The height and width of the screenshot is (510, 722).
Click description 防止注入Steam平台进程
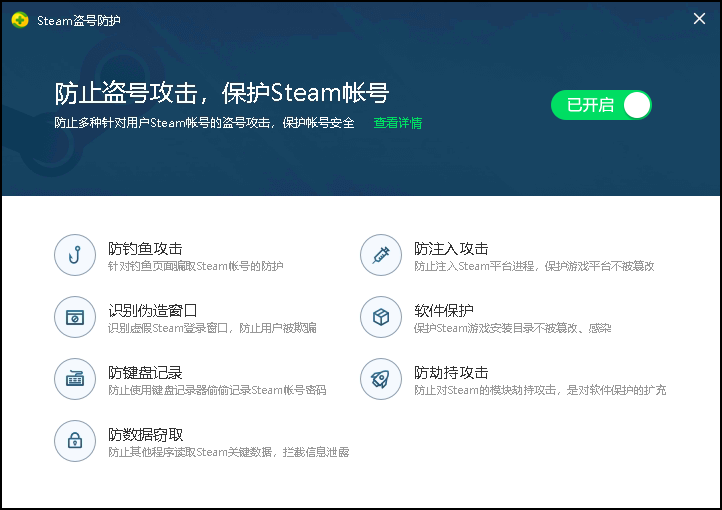(474, 266)
